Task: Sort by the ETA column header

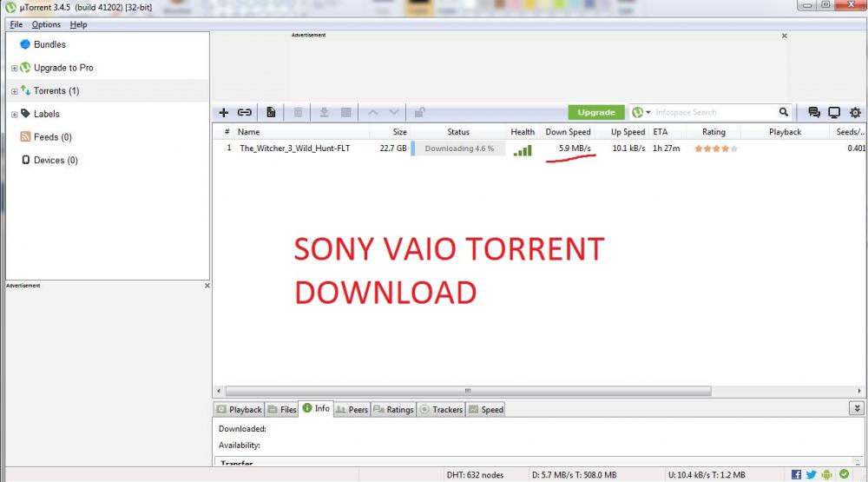Action: [x=661, y=132]
